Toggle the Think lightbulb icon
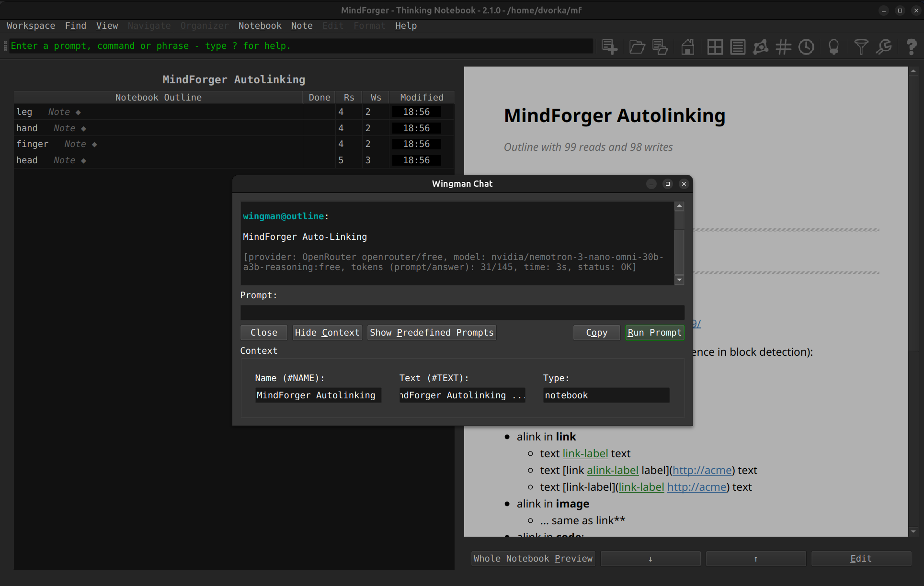924x586 pixels. pyautogui.click(x=833, y=46)
